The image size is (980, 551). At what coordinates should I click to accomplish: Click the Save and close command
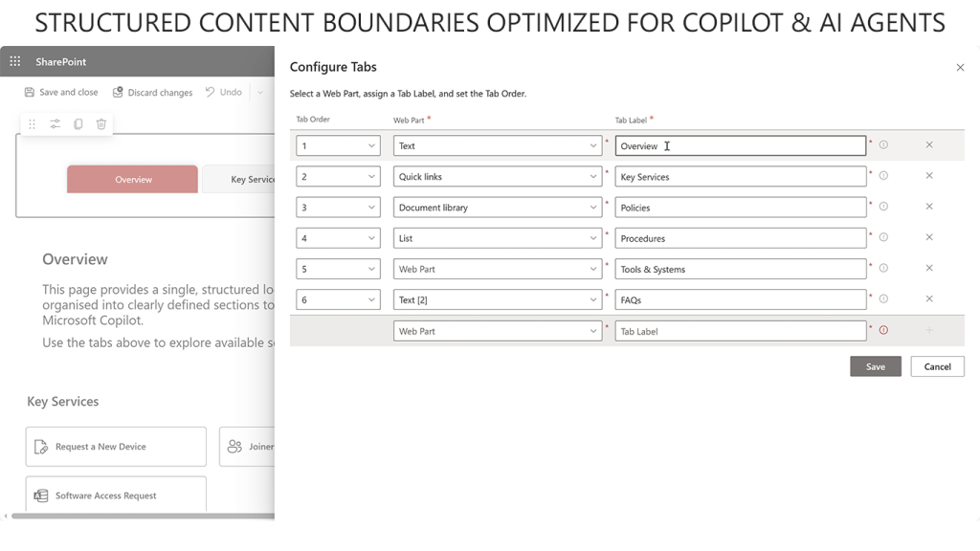click(x=61, y=93)
